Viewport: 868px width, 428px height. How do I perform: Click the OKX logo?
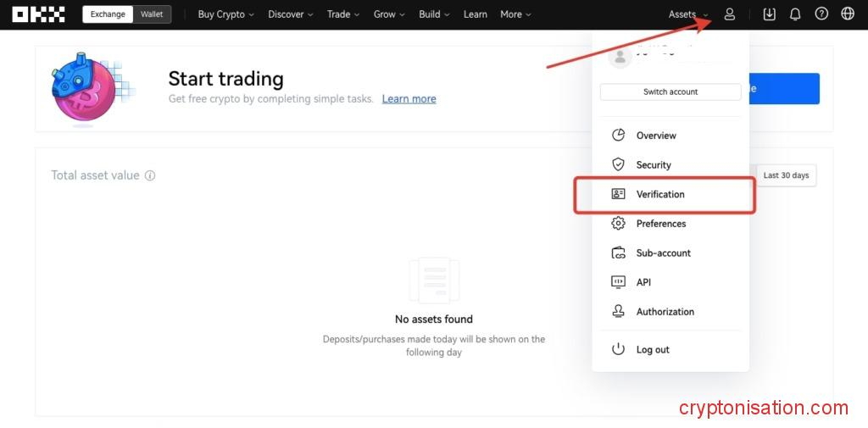[x=38, y=14]
